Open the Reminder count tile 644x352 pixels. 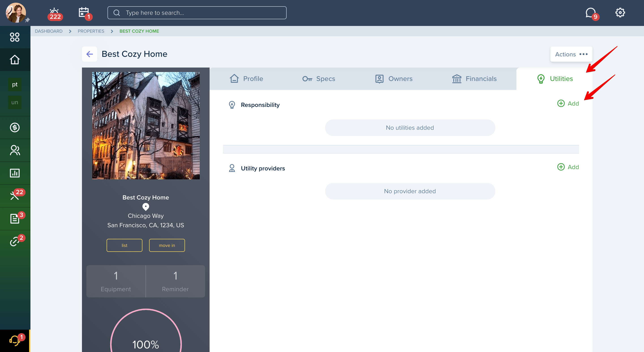point(176,281)
